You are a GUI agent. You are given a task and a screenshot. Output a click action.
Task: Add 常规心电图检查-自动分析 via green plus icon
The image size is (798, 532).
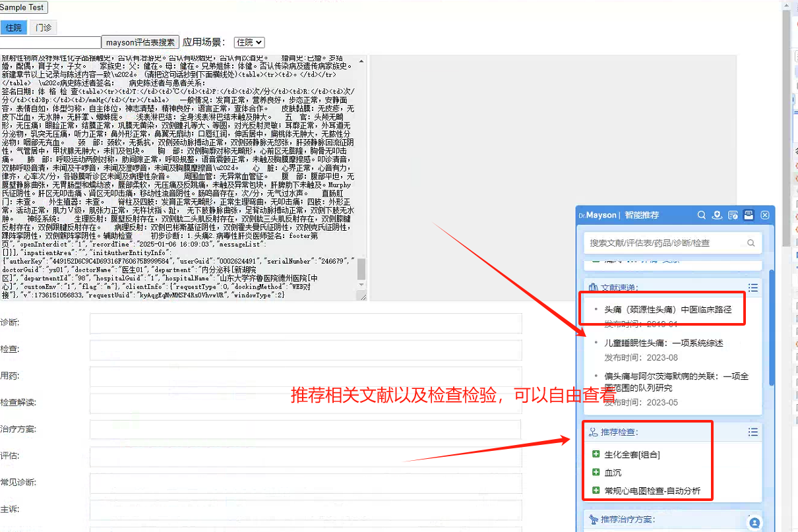tap(596, 491)
